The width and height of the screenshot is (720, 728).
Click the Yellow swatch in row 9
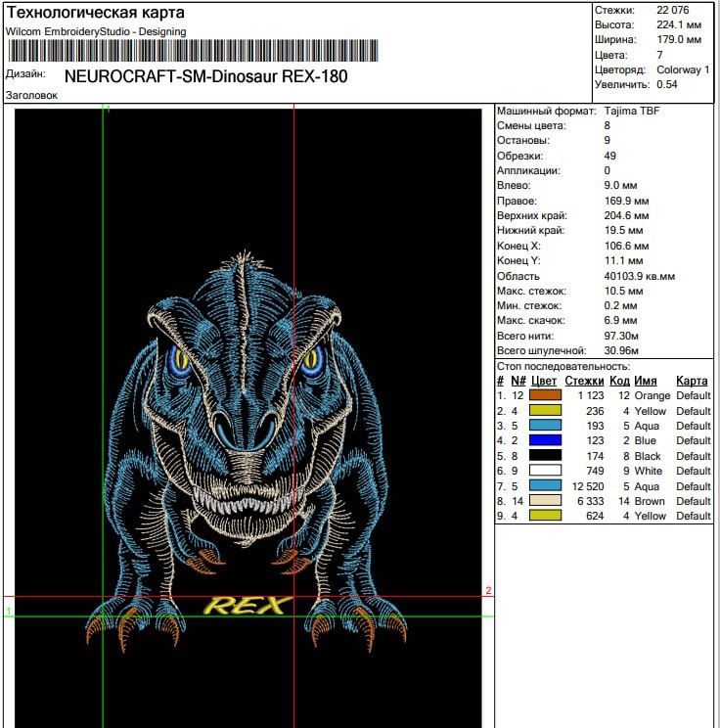click(x=545, y=516)
